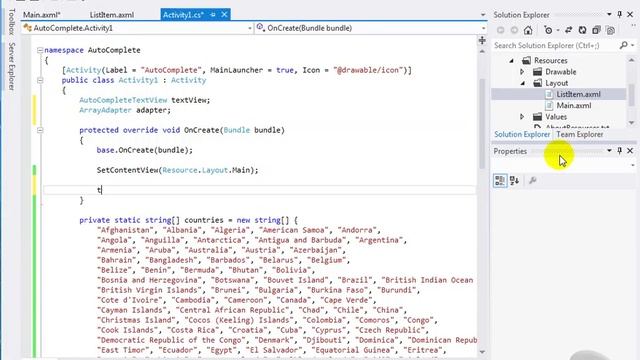640x360 pixels.
Task: Click editor scrollbar down arrow
Action: pyautogui.click(x=482, y=351)
